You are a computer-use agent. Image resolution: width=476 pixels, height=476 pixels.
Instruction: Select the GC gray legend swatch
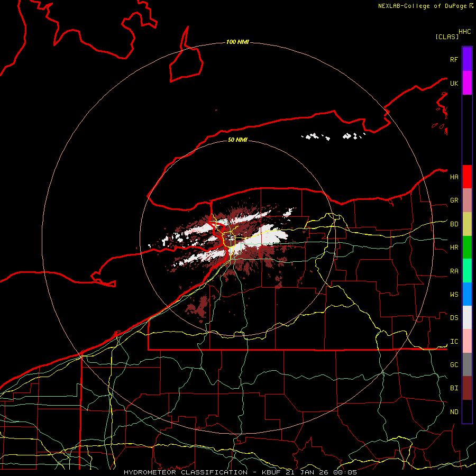(467, 364)
